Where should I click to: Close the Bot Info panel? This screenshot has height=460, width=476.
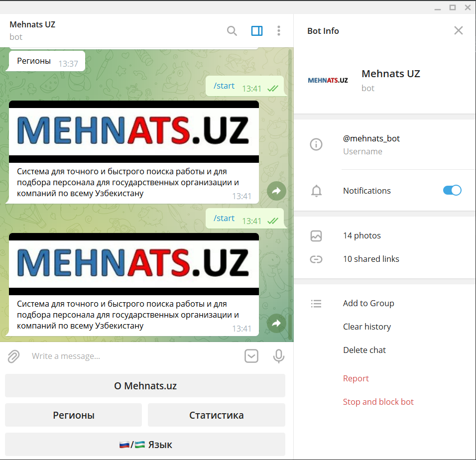[x=459, y=30]
